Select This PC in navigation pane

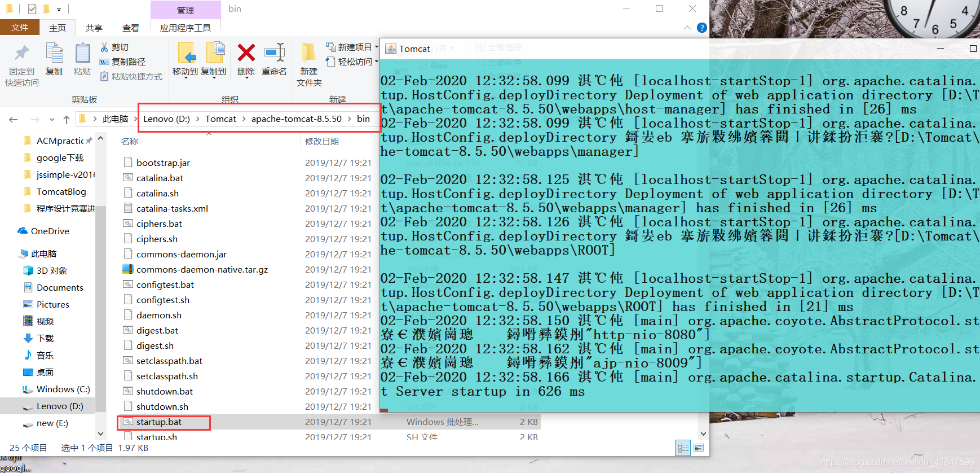[x=38, y=253]
